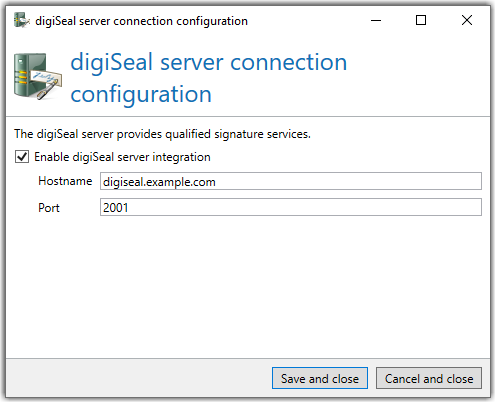Click the Port label
496x403 pixels.
point(49,208)
